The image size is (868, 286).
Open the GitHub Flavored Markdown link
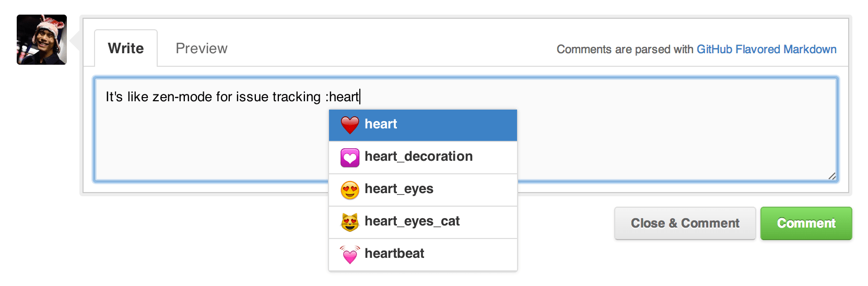[766, 49]
